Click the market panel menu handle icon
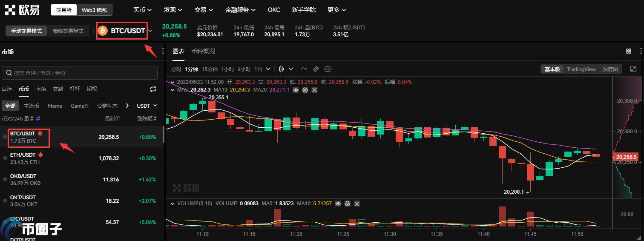 tap(163, 52)
